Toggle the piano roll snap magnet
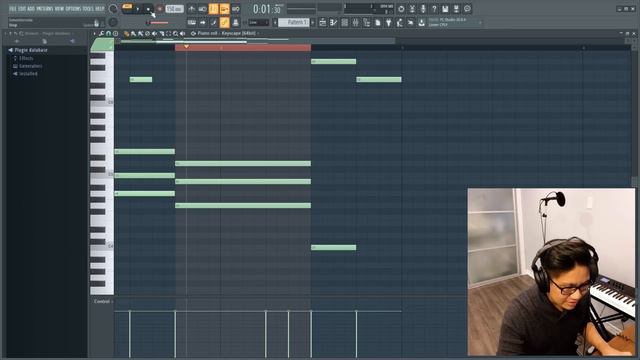This screenshot has height=360, width=640. (108, 33)
